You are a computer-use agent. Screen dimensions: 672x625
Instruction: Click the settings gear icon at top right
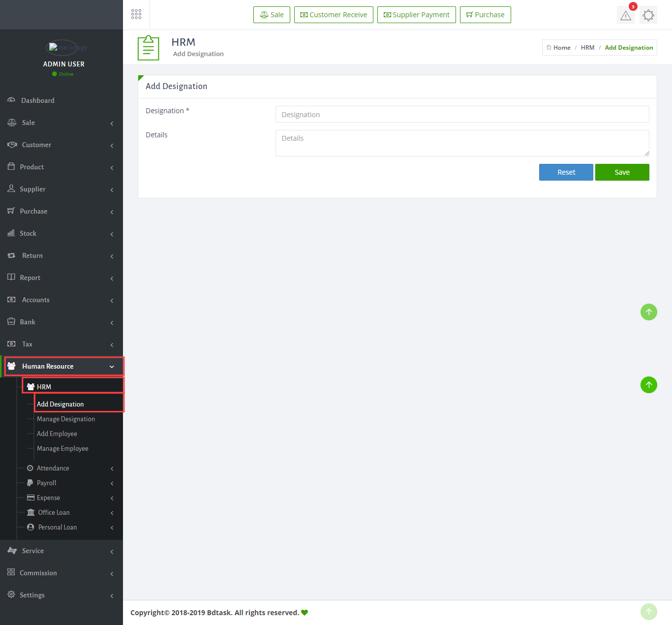(648, 15)
